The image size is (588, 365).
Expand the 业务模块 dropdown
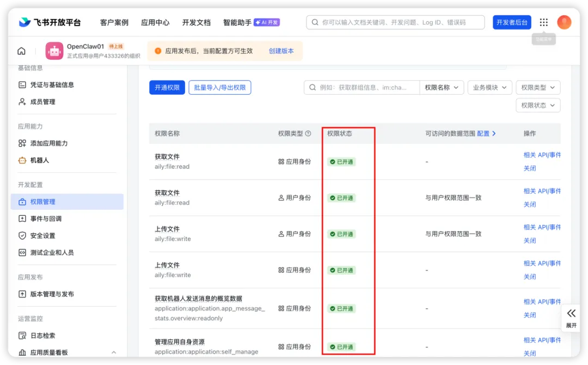click(489, 87)
